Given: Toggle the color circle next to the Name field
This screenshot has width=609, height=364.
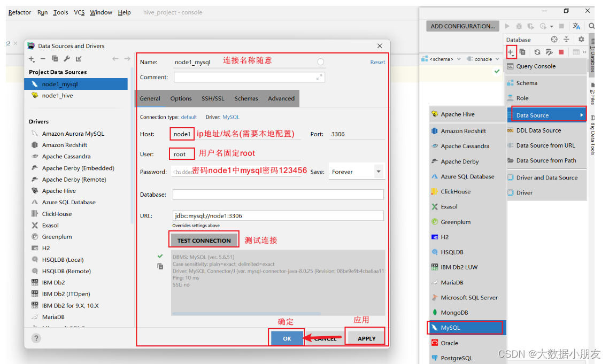Looking at the screenshot, I should pos(320,62).
